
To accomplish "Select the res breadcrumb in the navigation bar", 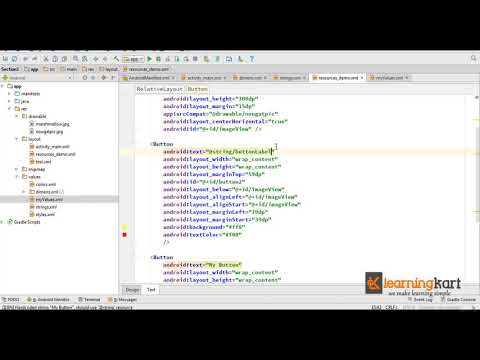I will coord(88,69).
